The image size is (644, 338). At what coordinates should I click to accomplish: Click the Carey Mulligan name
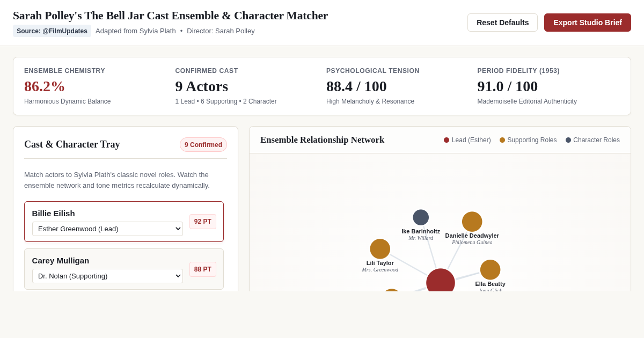[x=61, y=261]
